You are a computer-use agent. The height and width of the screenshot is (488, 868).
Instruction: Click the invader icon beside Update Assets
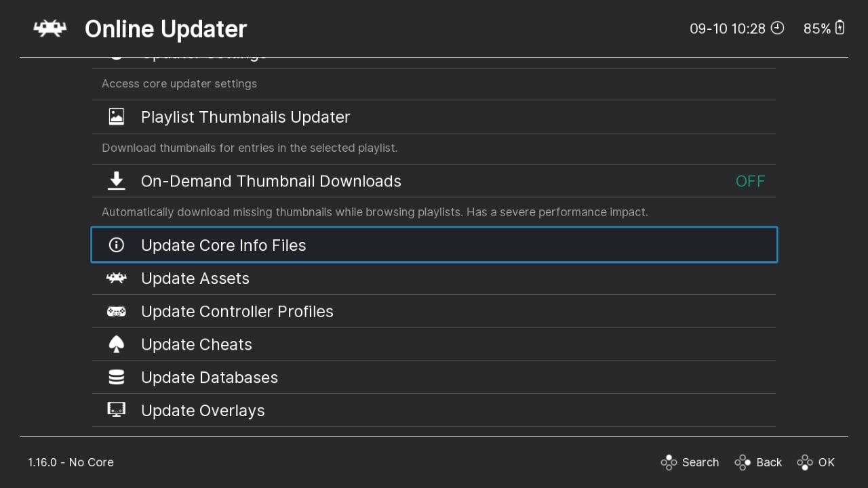click(x=117, y=278)
